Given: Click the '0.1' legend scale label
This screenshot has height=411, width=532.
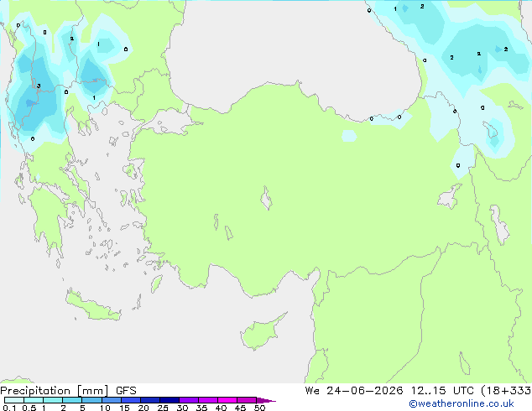Looking at the screenshot, I should (x=9, y=408).
